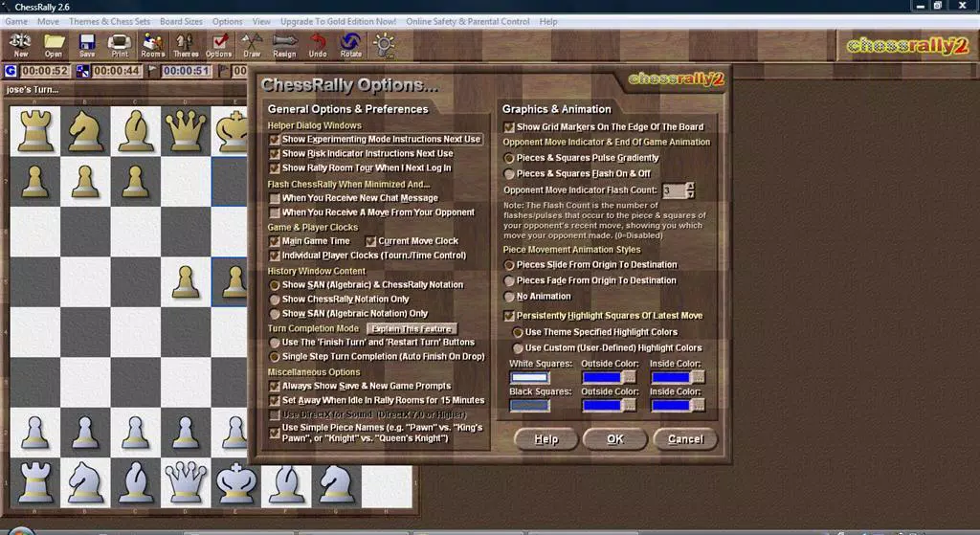Click the White Squares color swatch
980x535 pixels.
(x=529, y=377)
